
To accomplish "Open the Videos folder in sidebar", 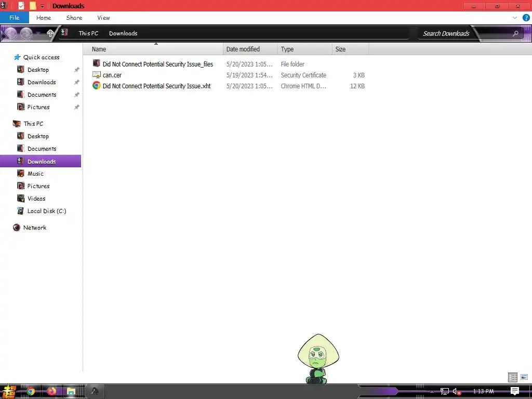I will (36, 198).
